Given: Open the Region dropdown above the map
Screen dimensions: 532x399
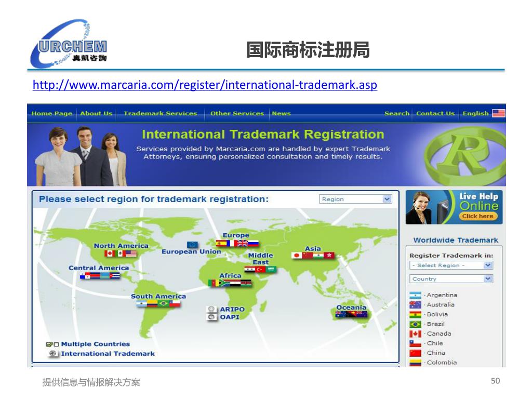Looking at the screenshot, I should (355, 199).
